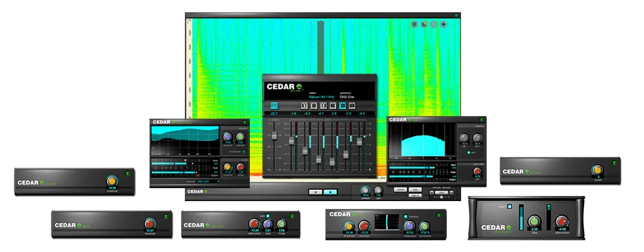Click DNS One gain fader under -1.6
Screen dimensions: 644x252
[x=291, y=141]
